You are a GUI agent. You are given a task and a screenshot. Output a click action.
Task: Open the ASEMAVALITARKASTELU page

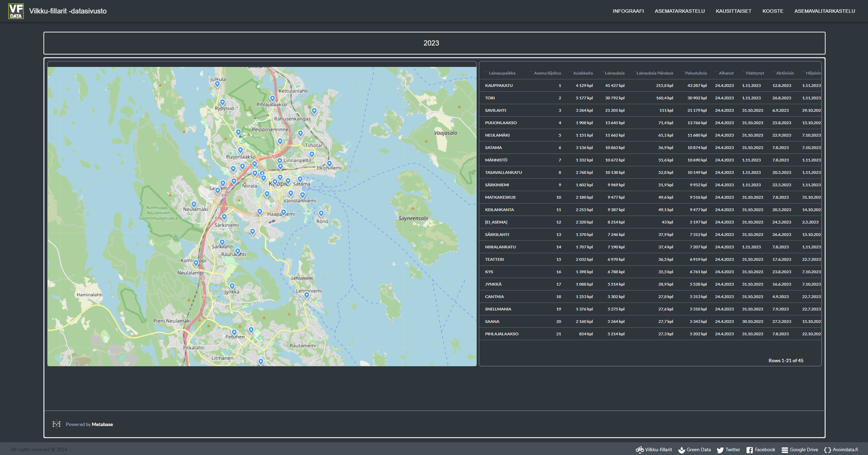click(x=825, y=11)
